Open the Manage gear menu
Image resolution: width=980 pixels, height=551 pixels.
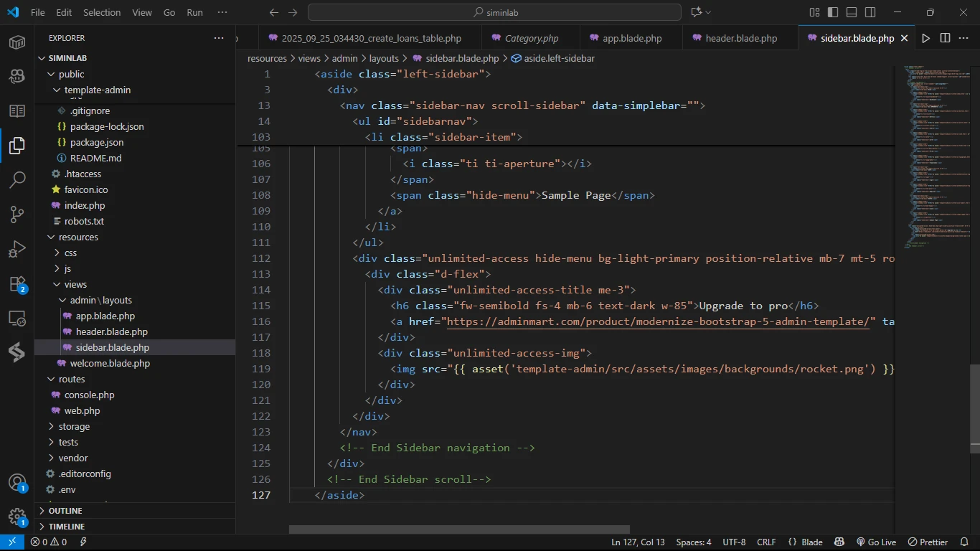pyautogui.click(x=17, y=517)
